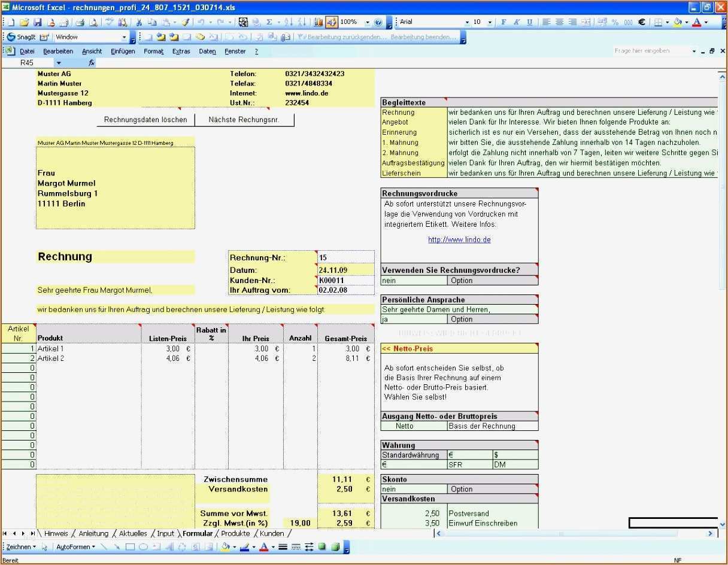
Task: Click the SnagIt capture button
Action: [21, 37]
